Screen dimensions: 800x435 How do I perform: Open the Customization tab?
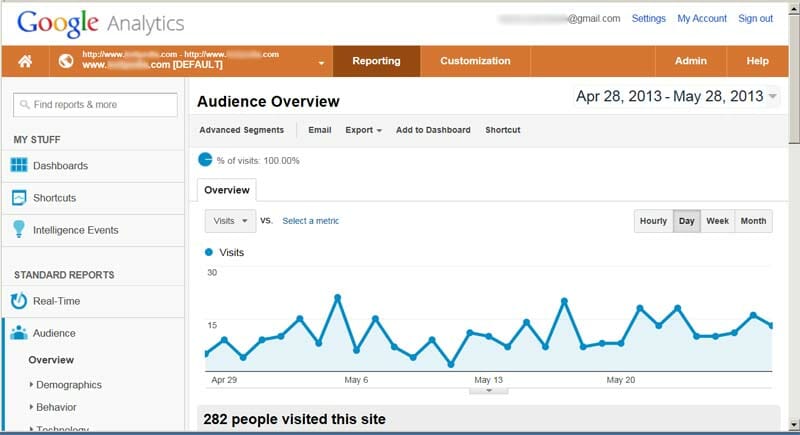coord(475,61)
